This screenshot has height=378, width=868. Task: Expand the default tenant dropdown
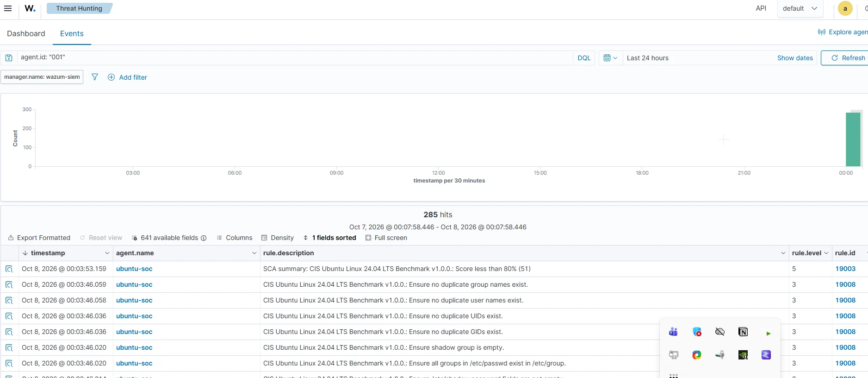(x=800, y=8)
